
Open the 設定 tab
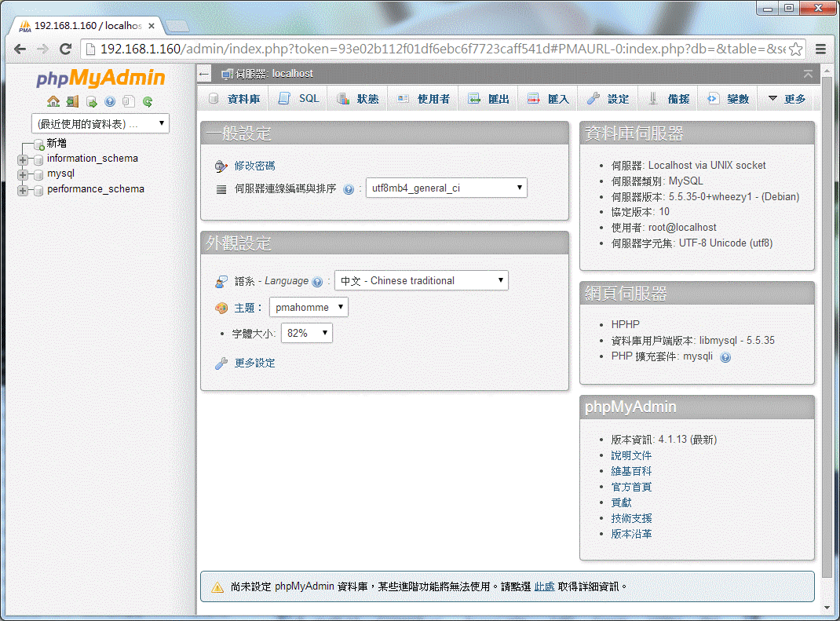tap(608, 99)
